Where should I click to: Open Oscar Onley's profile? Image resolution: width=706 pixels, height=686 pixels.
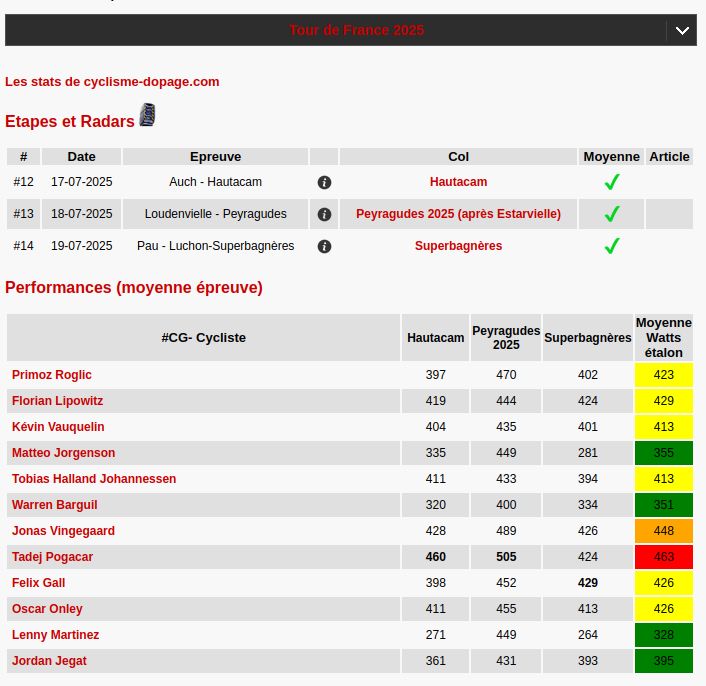pos(47,609)
